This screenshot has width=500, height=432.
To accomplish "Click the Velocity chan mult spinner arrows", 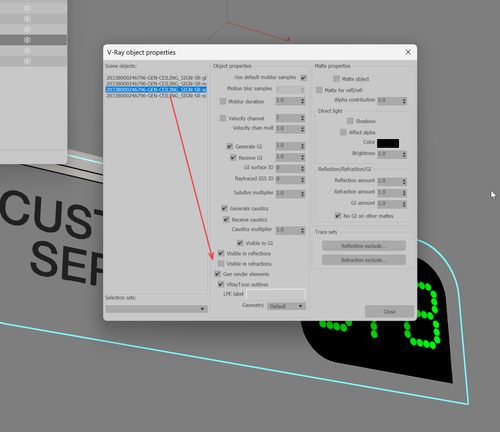I will [303, 129].
